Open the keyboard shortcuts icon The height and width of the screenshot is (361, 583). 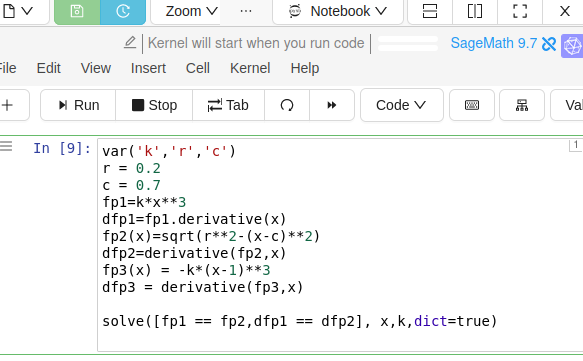[x=472, y=105]
